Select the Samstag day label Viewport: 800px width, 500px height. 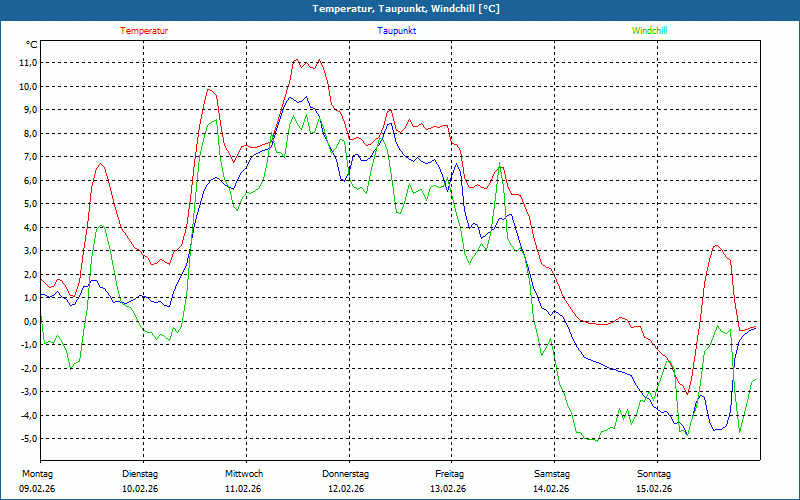coord(551,473)
